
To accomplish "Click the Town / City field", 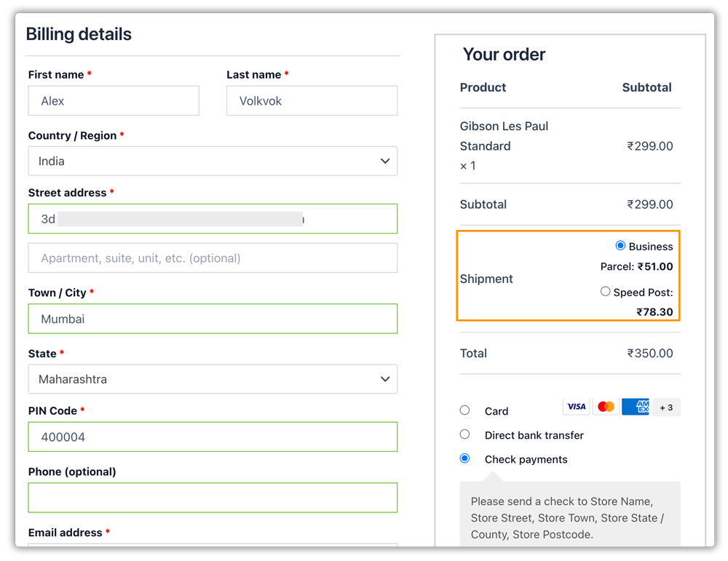I will click(213, 319).
